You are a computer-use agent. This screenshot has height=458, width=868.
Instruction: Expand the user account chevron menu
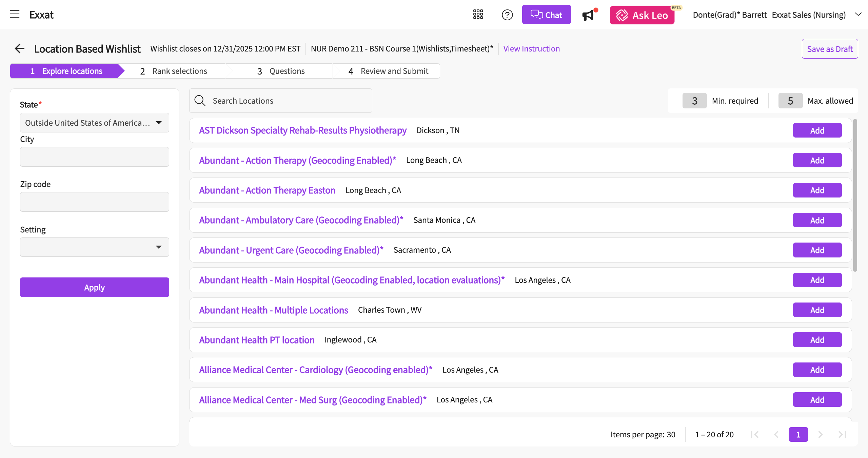point(858,15)
